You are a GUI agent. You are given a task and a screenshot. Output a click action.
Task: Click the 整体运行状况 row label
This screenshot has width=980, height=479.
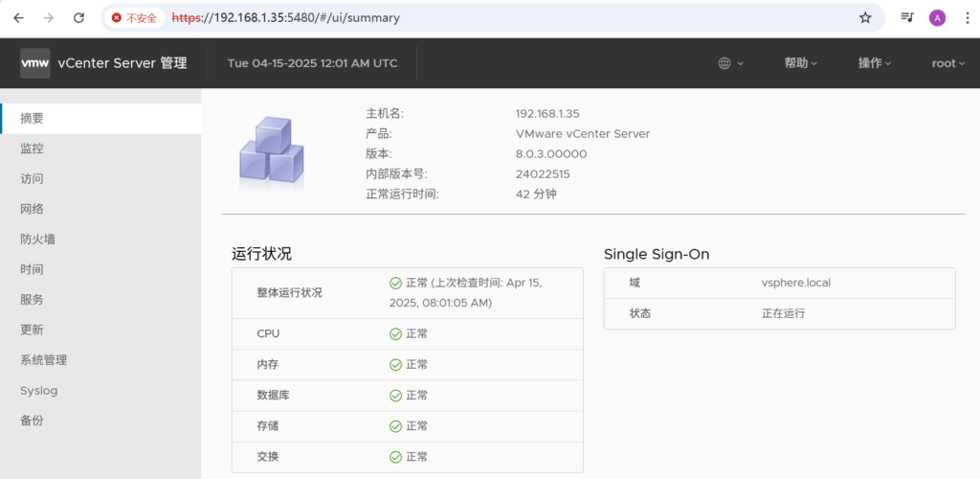289,292
